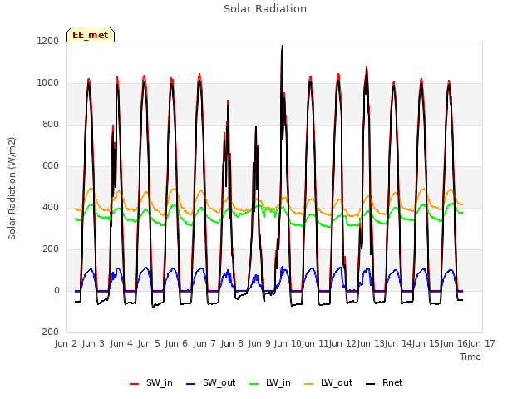Click the Time x-axis label

(470, 357)
